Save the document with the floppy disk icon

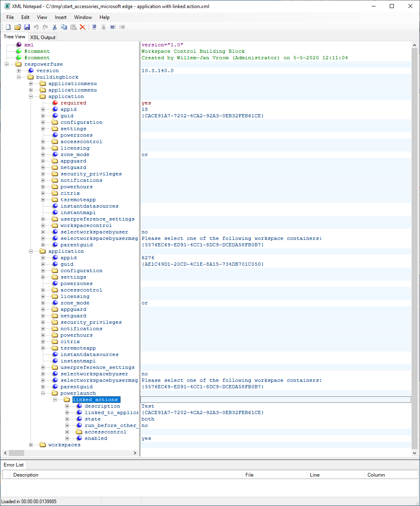(x=27, y=27)
